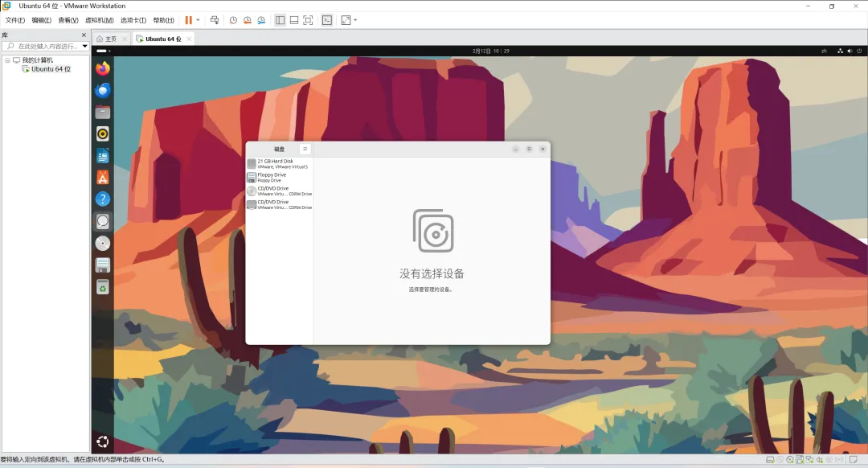Open the 选项卡 menu
The height and width of the screenshot is (468, 868).
tap(133, 20)
